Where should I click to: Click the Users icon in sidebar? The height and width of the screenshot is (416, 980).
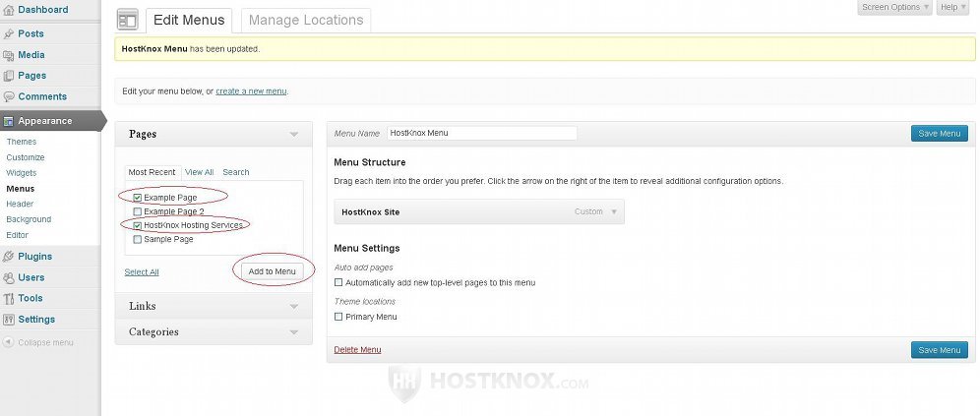tap(8, 278)
